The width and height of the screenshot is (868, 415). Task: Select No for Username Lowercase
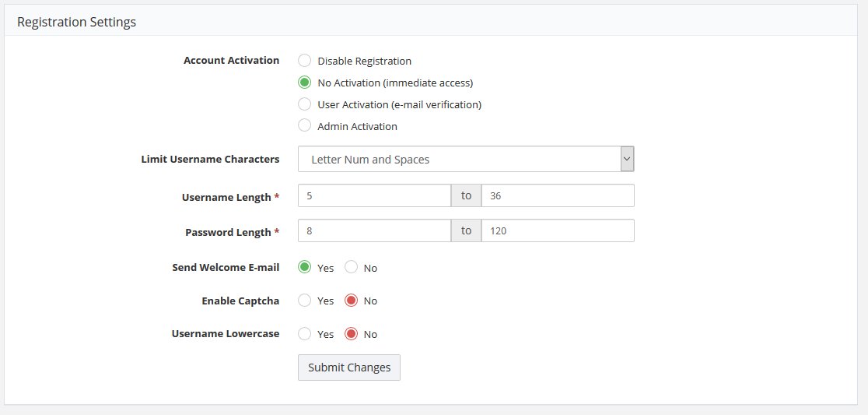click(x=352, y=334)
